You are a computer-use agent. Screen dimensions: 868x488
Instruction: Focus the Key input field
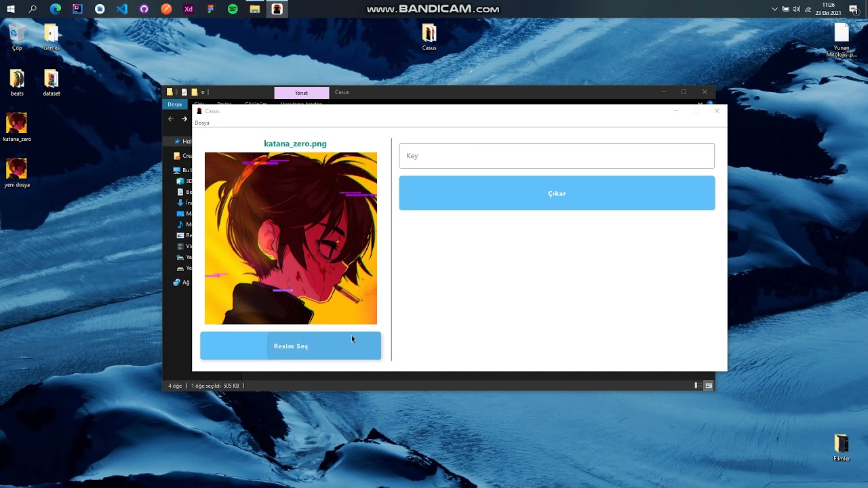pos(556,156)
